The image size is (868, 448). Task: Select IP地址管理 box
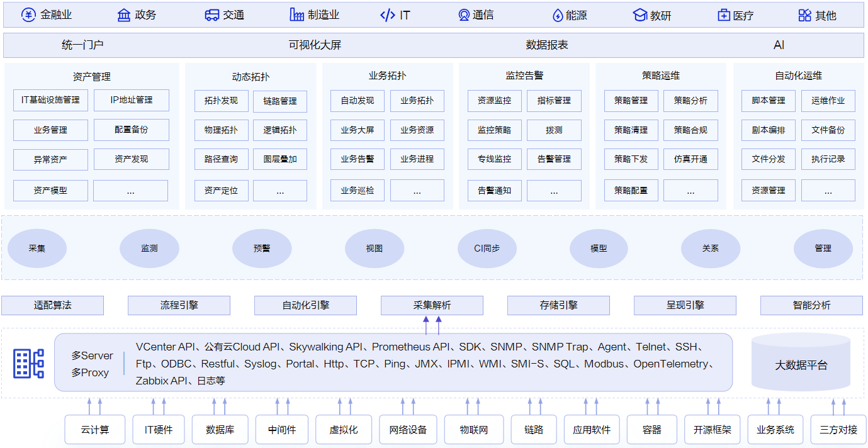click(x=132, y=100)
